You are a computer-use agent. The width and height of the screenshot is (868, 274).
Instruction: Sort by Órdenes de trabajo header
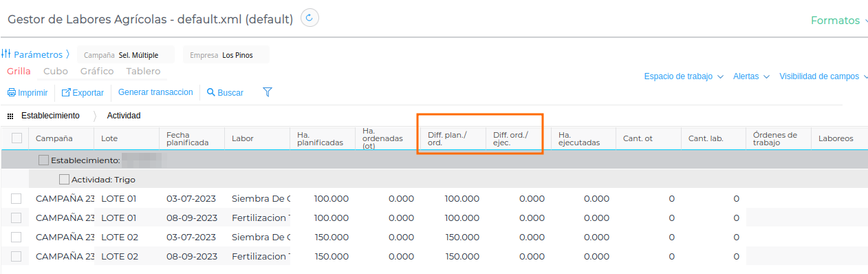pyautogui.click(x=779, y=138)
